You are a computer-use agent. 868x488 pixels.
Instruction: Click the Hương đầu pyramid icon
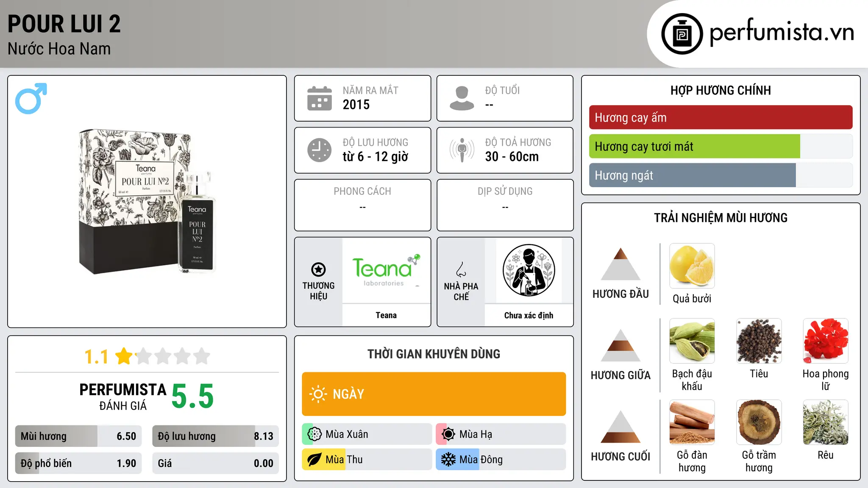click(620, 264)
